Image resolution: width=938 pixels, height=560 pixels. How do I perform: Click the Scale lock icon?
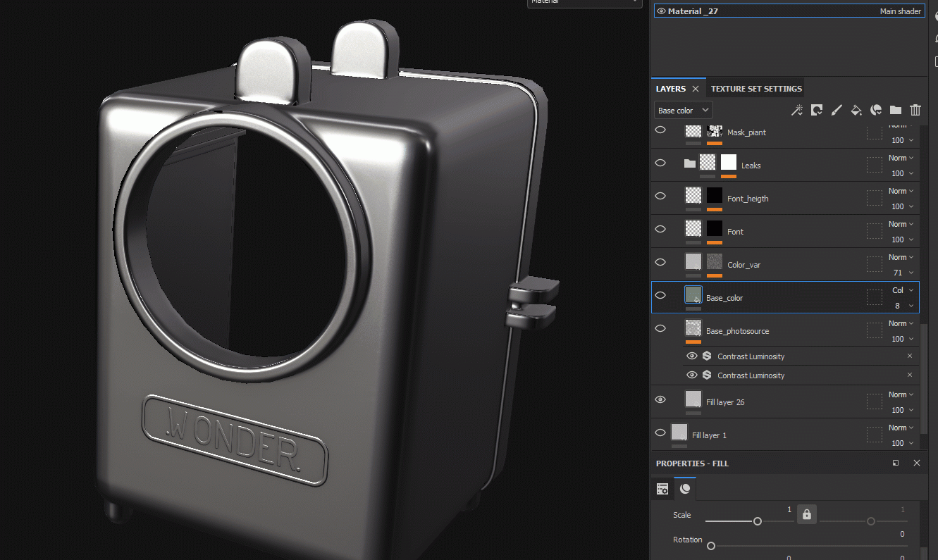pyautogui.click(x=807, y=515)
